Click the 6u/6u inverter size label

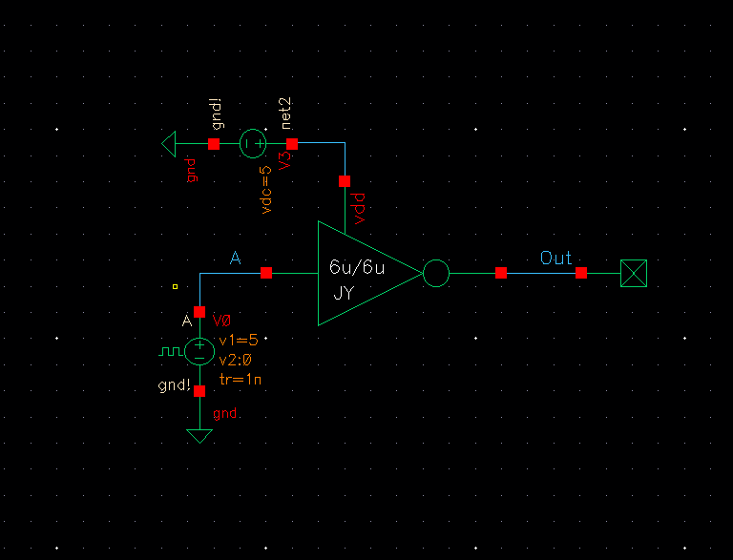(x=357, y=267)
